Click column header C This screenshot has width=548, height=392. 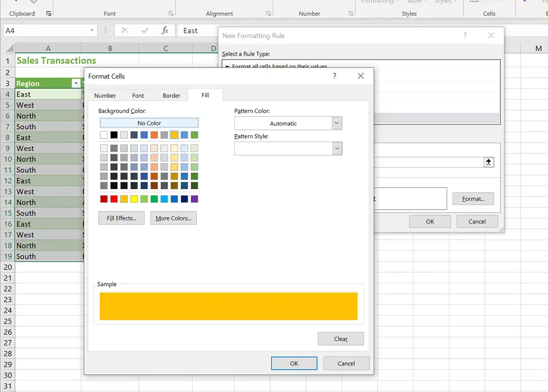[166, 48]
